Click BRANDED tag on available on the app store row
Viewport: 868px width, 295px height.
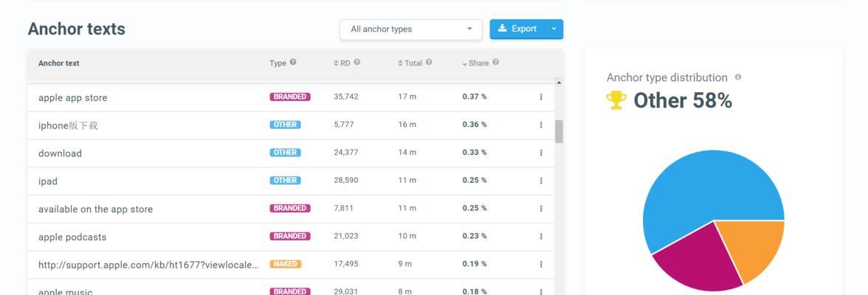[x=290, y=208]
